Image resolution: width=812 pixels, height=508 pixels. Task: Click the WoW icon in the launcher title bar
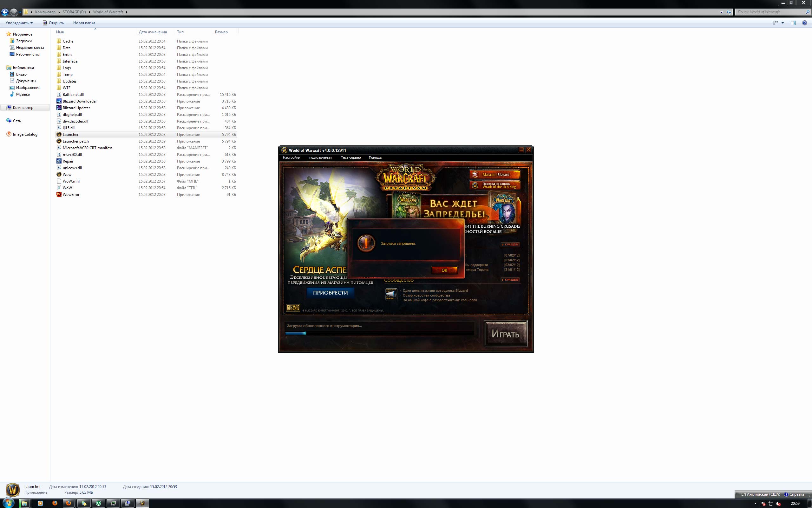click(284, 150)
